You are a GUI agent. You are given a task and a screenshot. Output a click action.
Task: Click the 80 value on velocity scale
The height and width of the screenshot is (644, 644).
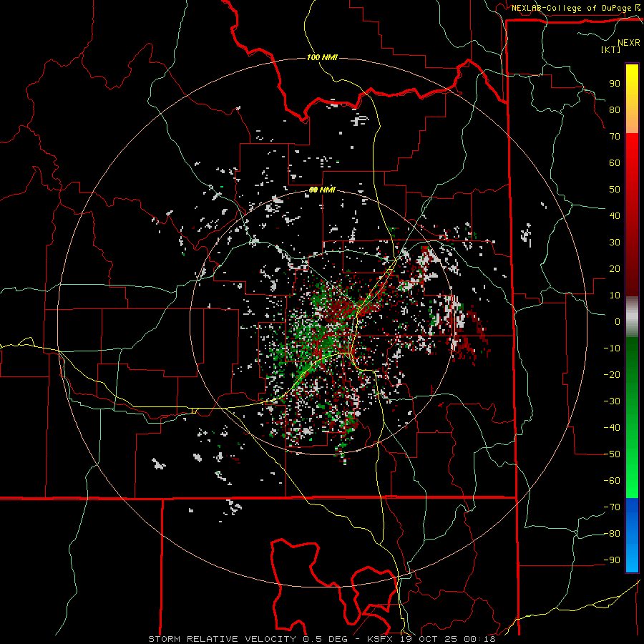tap(615, 110)
